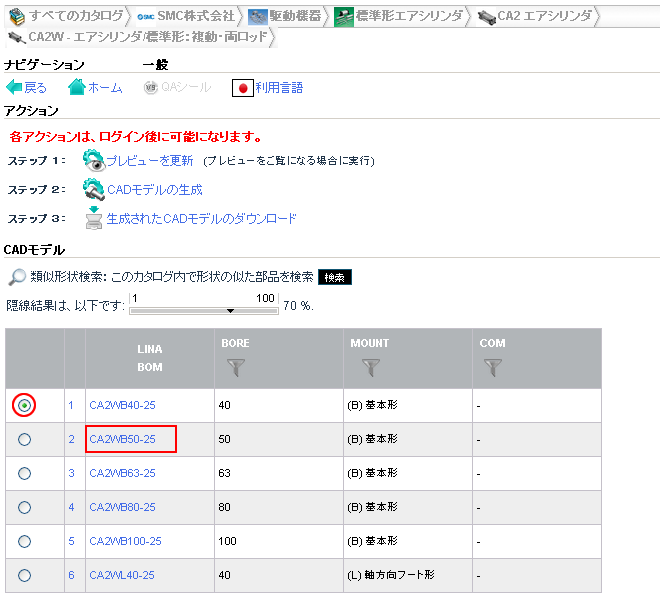The height and width of the screenshot is (593, 660).
Task: Click the green back arrow icon
Action: (14, 87)
